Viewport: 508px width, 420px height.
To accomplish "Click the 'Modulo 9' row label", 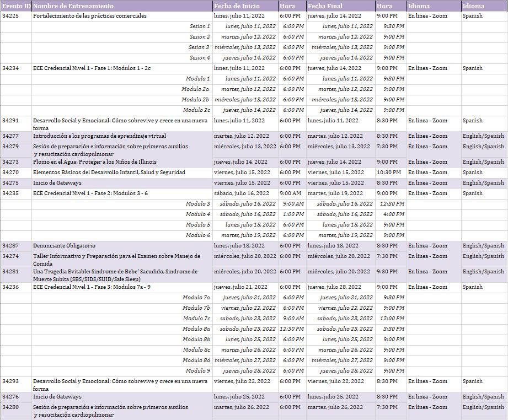I will click(x=197, y=371).
